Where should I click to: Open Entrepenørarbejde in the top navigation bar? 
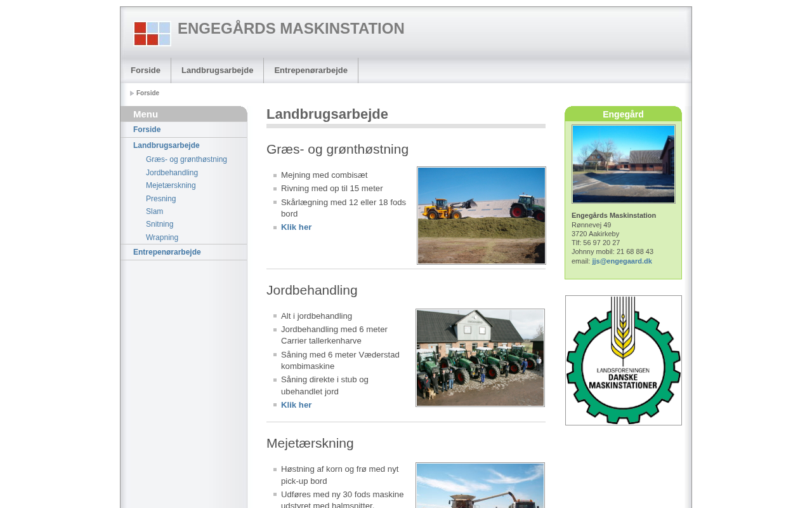(x=311, y=70)
